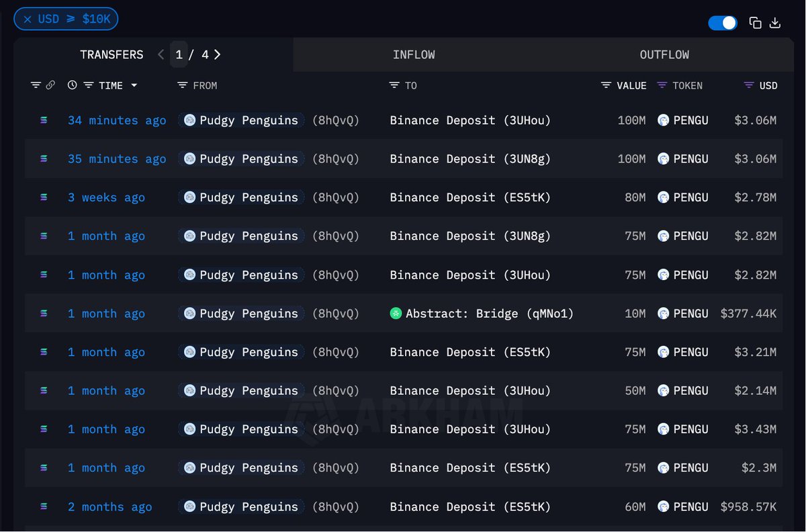The height and width of the screenshot is (532, 806).
Task: Click the $2.78M USD value
Action: [x=755, y=197]
